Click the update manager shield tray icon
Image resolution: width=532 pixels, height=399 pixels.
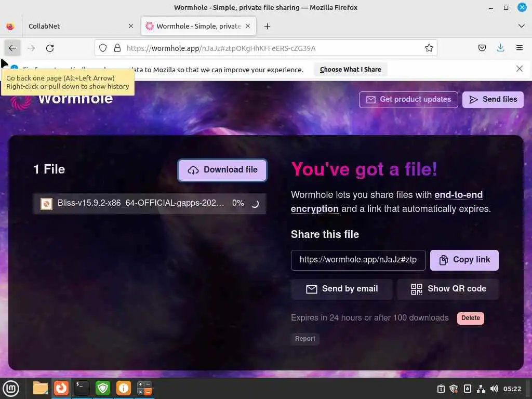[454, 389]
